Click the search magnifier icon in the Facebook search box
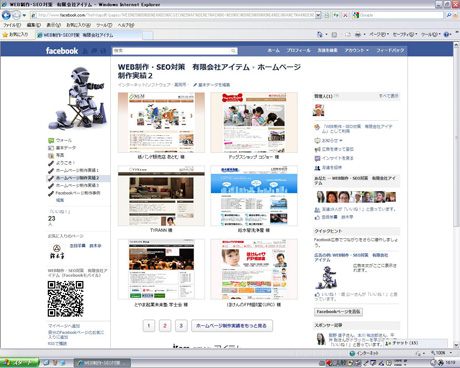Viewport: 460px width, 368px height. point(233,51)
